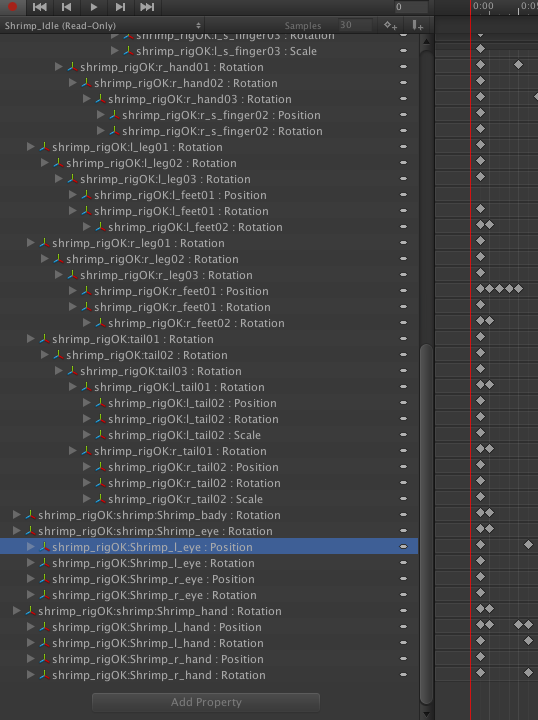The width and height of the screenshot is (538, 720).
Task: Select the Shrimp_r_hand Rotation row
Action: click(x=209, y=675)
